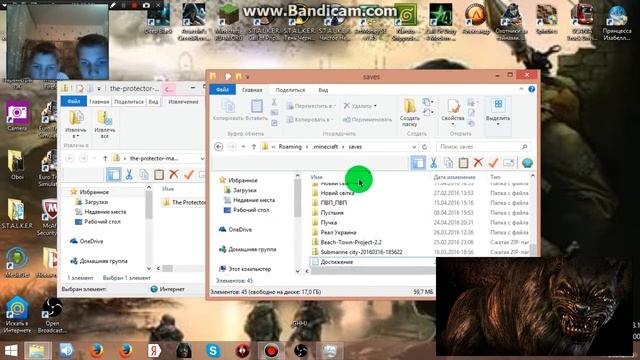Open Извлечь в dropdown in the-protector window
Image resolution: width=640 pixels, height=360 pixels.
point(76,124)
